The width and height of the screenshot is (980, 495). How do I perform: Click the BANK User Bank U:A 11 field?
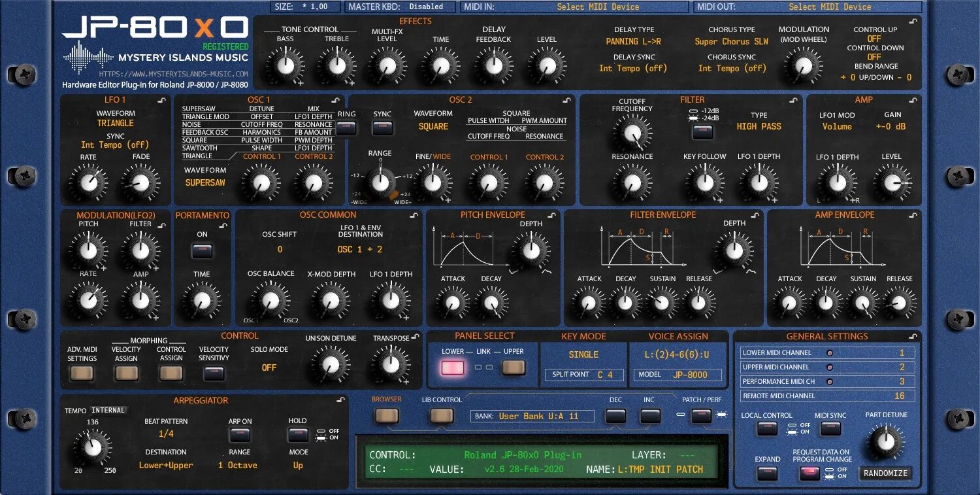532,416
